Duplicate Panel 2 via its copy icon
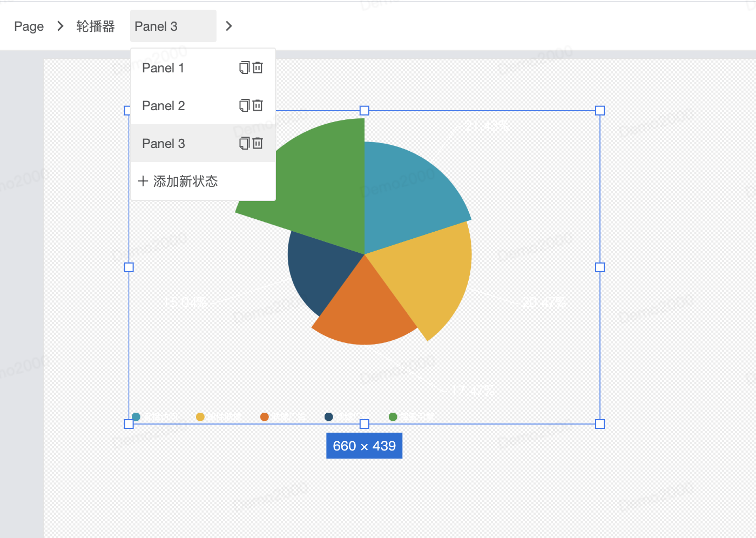The width and height of the screenshot is (756, 538). click(x=244, y=105)
